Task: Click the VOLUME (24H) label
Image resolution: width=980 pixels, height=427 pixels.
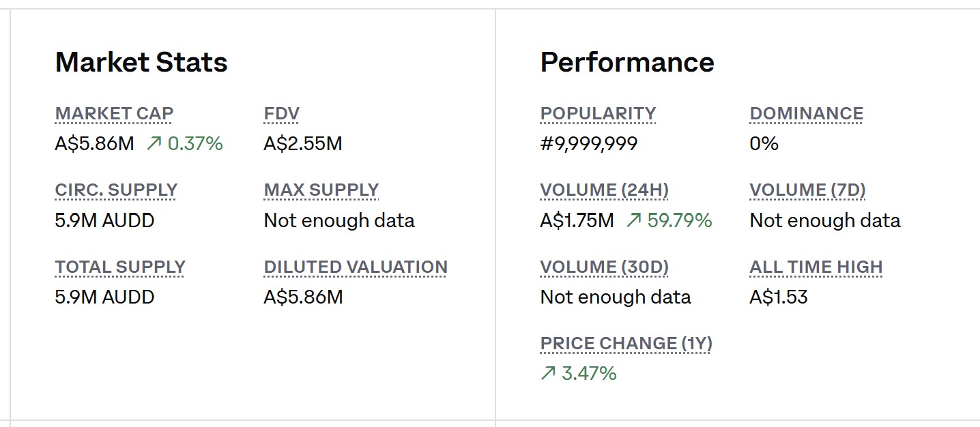Action: point(604,190)
